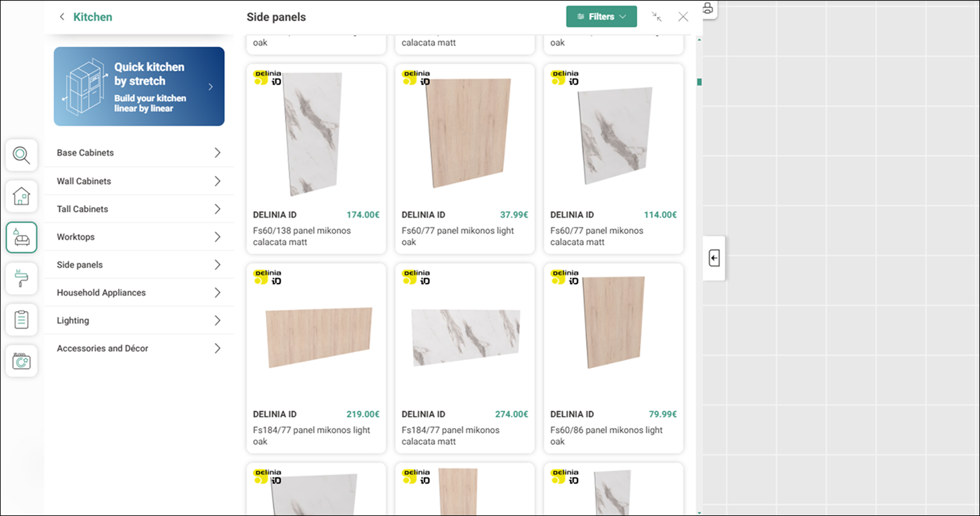
Task: Go back using the arrow beside Kitchen
Action: [x=62, y=17]
